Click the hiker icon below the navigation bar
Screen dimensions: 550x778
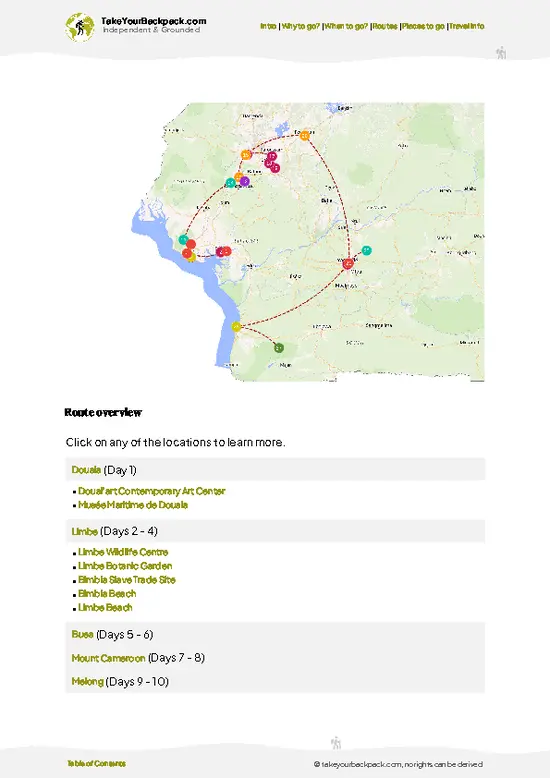click(x=501, y=53)
